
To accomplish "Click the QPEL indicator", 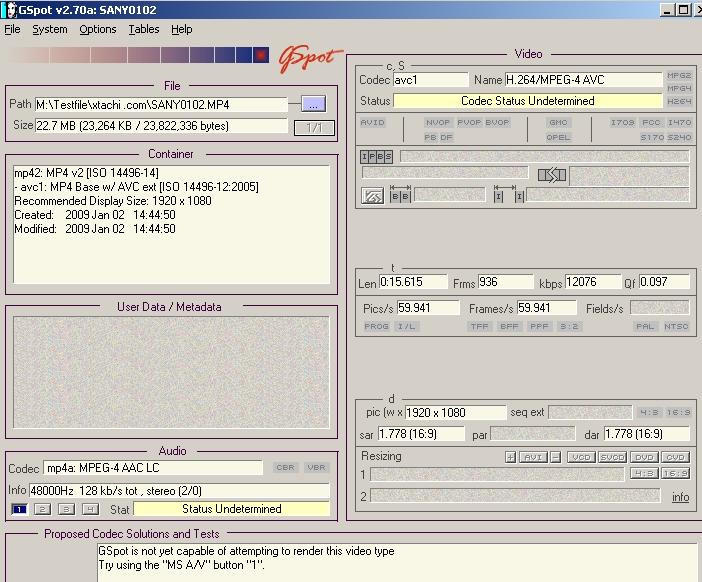I will coord(558,137).
